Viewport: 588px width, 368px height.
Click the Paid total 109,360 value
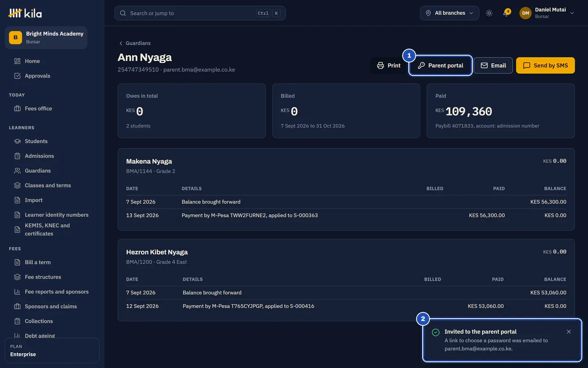click(468, 111)
